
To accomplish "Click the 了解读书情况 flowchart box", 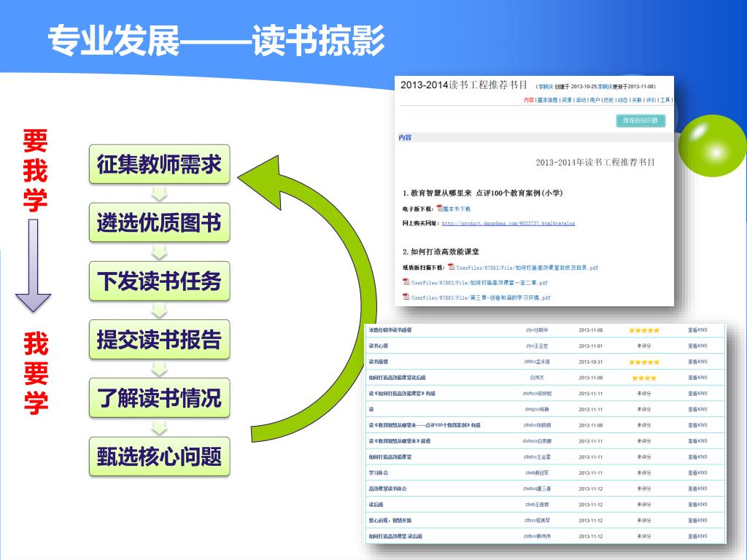I will (160, 398).
